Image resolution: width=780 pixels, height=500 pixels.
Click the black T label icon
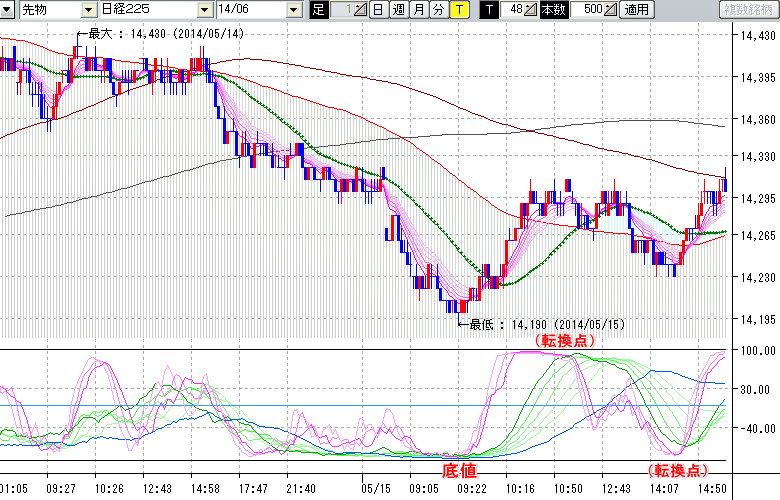pos(489,10)
